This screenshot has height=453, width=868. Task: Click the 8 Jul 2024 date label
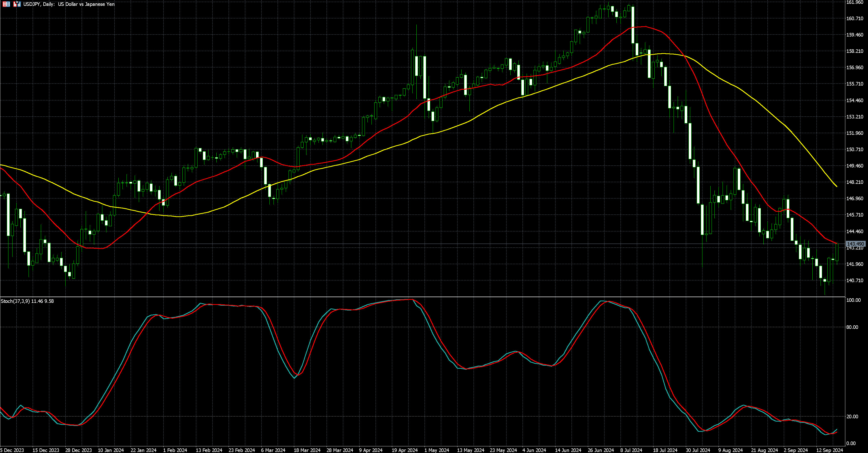coord(631,450)
